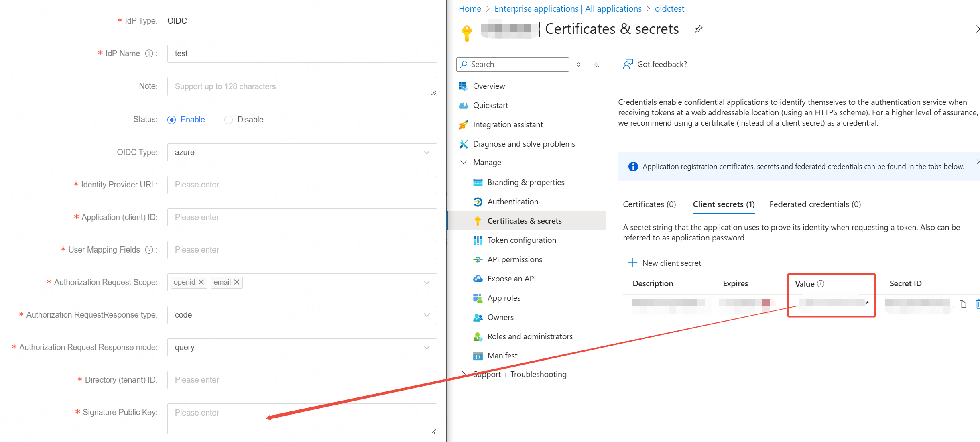The width and height of the screenshot is (980, 442).
Task: Expand the Support + Troubleshooting section
Action: click(x=520, y=374)
